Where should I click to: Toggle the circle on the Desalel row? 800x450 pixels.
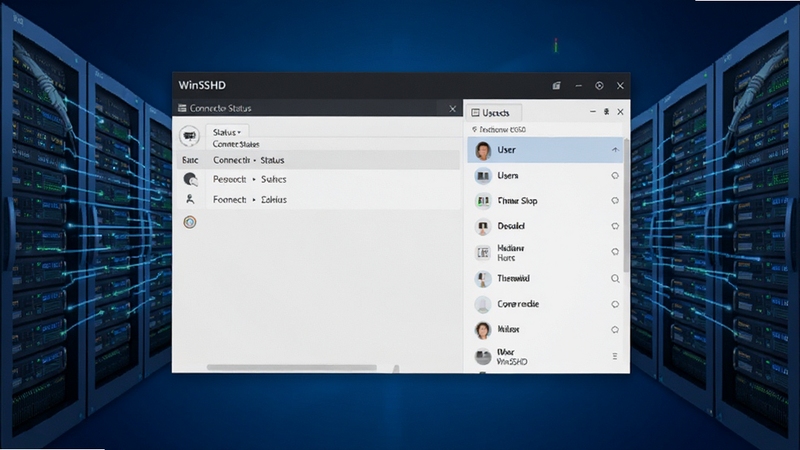[x=615, y=226]
